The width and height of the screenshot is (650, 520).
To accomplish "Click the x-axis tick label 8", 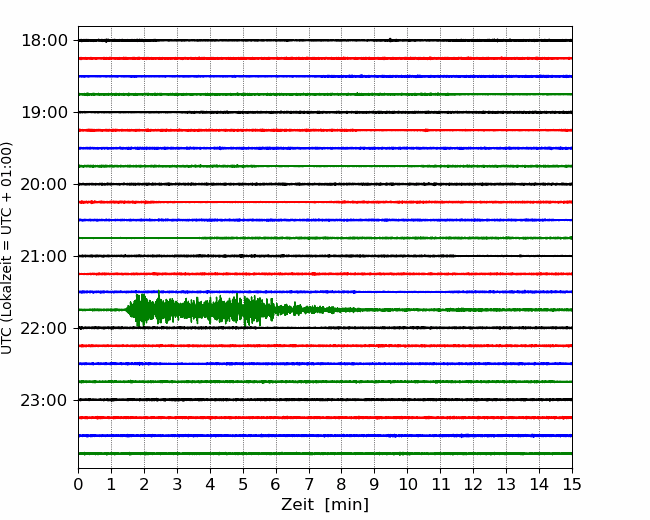I will [x=342, y=484].
